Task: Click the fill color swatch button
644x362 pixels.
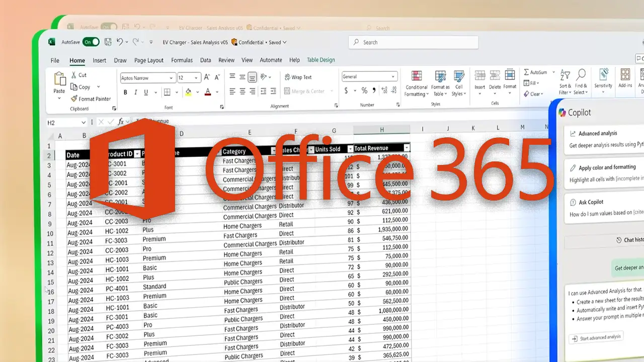Action: click(188, 92)
